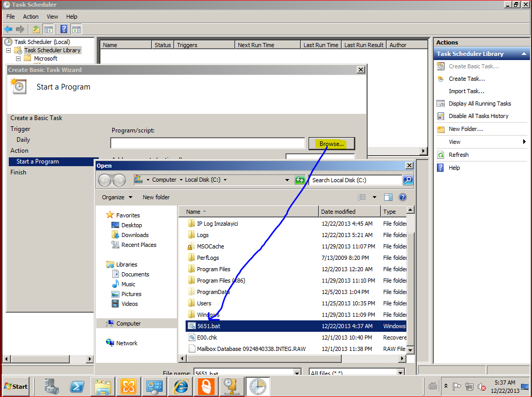532x397 pixels.
Task: Select the 5651.bat file
Action: tap(296, 326)
